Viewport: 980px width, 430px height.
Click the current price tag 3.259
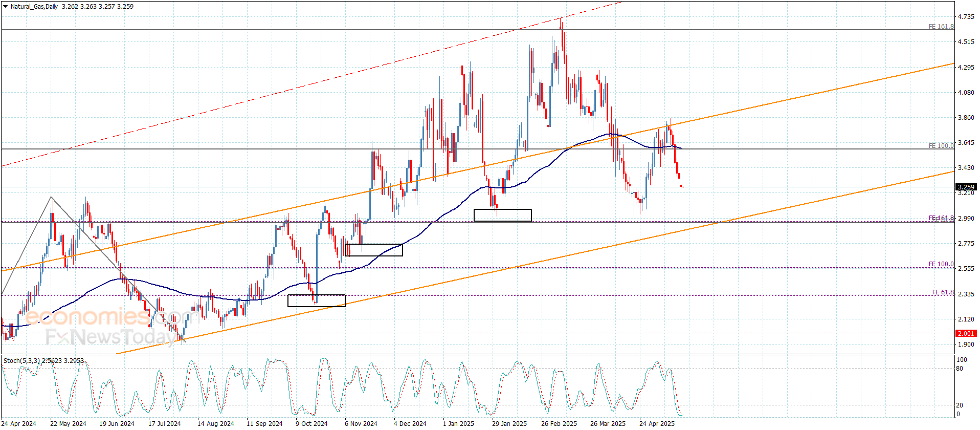click(x=966, y=187)
